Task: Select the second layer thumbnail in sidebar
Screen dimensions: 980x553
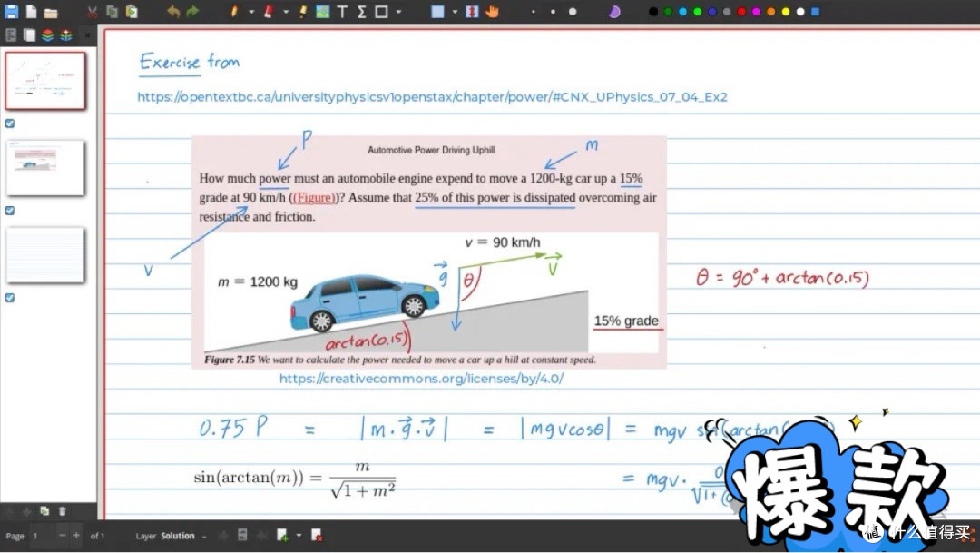Action: point(45,168)
